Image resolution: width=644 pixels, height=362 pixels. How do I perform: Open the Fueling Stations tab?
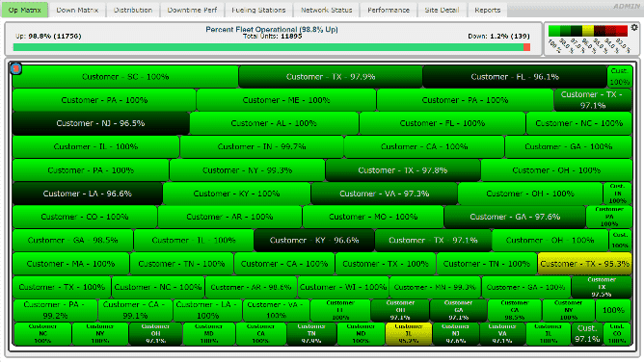258,10
